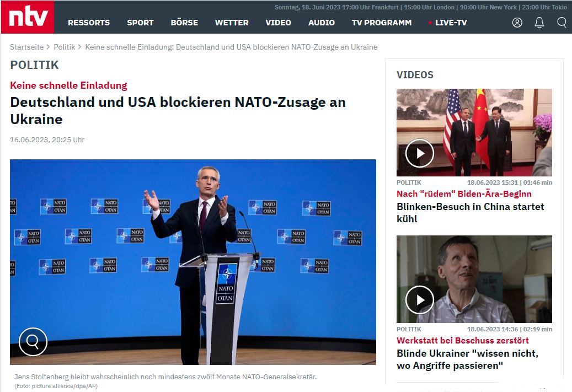The width and height of the screenshot is (572, 392).
Task: Click the red LIVE-TV dot
Action: point(430,23)
